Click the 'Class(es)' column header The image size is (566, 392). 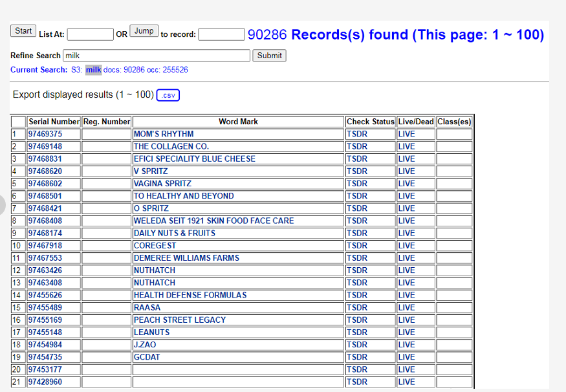(454, 122)
